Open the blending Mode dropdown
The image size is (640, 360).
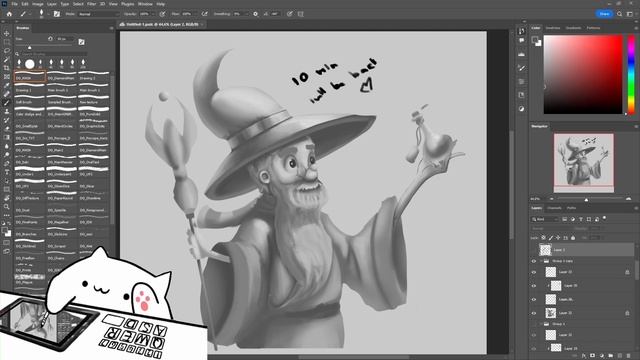[98, 14]
